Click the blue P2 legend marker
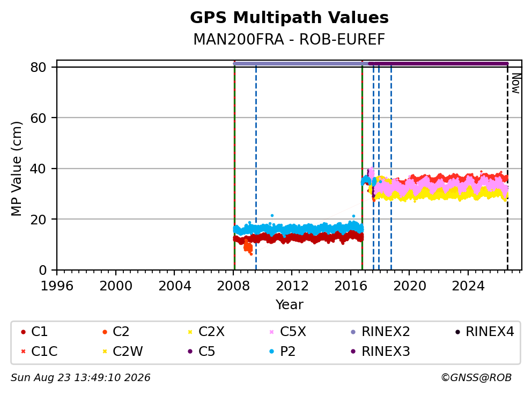The image size is (532, 394). tap(272, 352)
